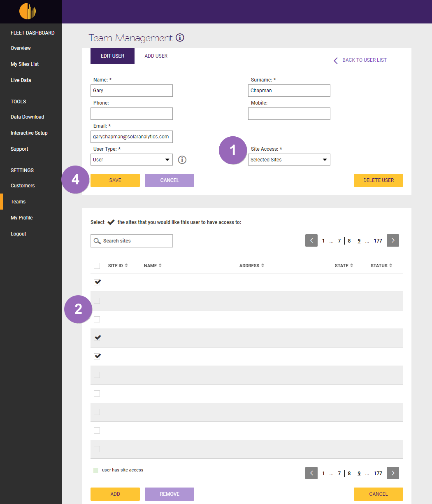This screenshot has width=432, height=504.
Task: Switch to Edit User tab
Action: (x=112, y=56)
